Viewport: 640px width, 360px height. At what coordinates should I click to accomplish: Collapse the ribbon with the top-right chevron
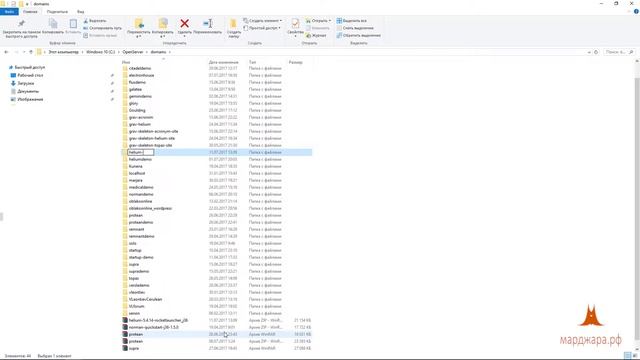pyautogui.click(x=630, y=11)
